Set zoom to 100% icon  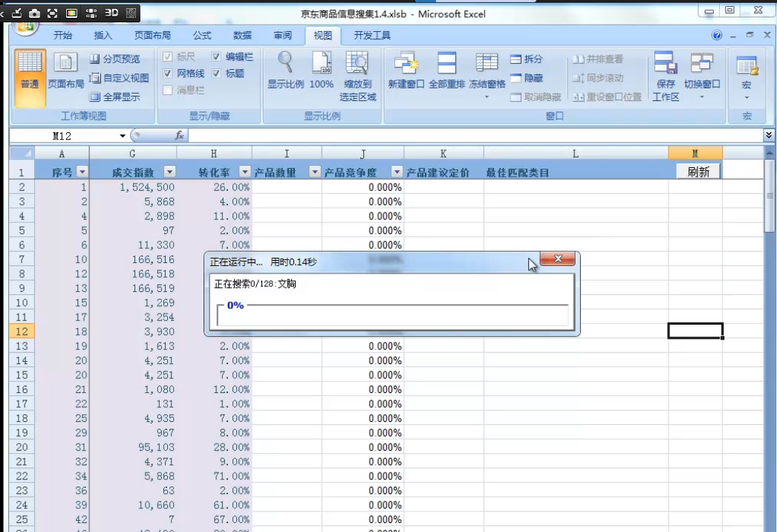pos(321,72)
